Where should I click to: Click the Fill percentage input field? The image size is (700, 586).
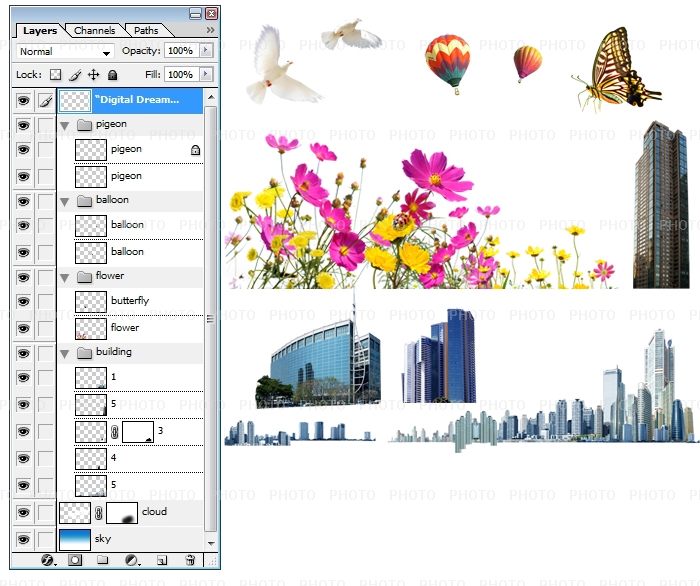click(180, 75)
